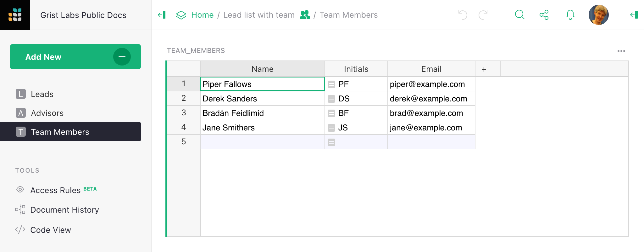Image resolution: width=644 pixels, height=252 pixels.
Task: Expand the Jane Smithers record card
Action: click(331, 128)
